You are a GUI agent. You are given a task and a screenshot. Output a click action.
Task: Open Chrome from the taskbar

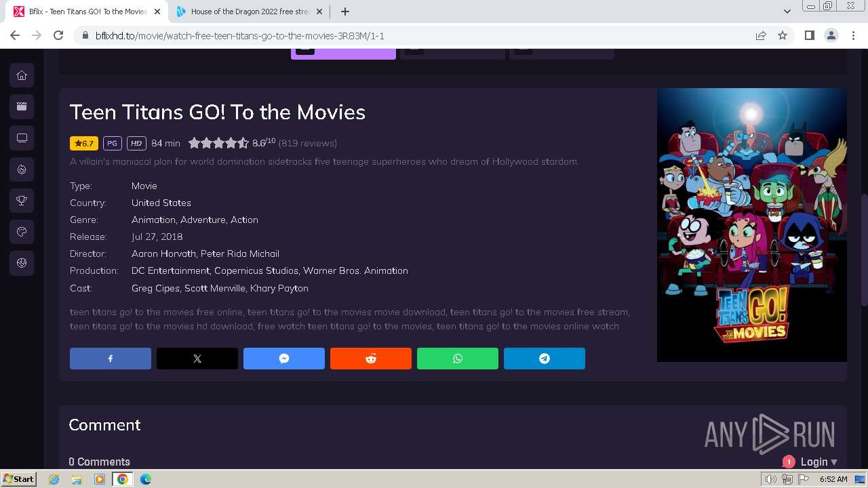(123, 479)
